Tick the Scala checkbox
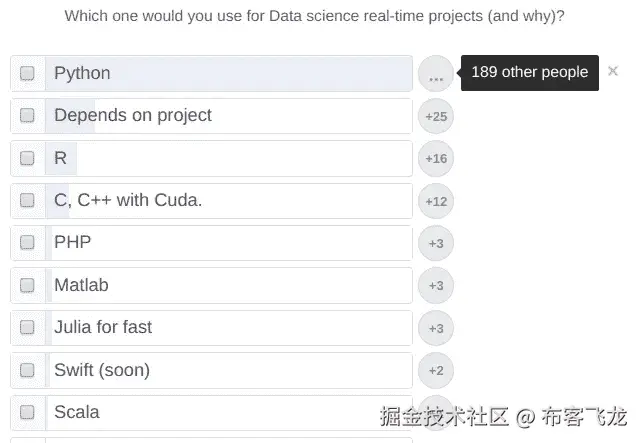642x443 pixels. coord(27,412)
